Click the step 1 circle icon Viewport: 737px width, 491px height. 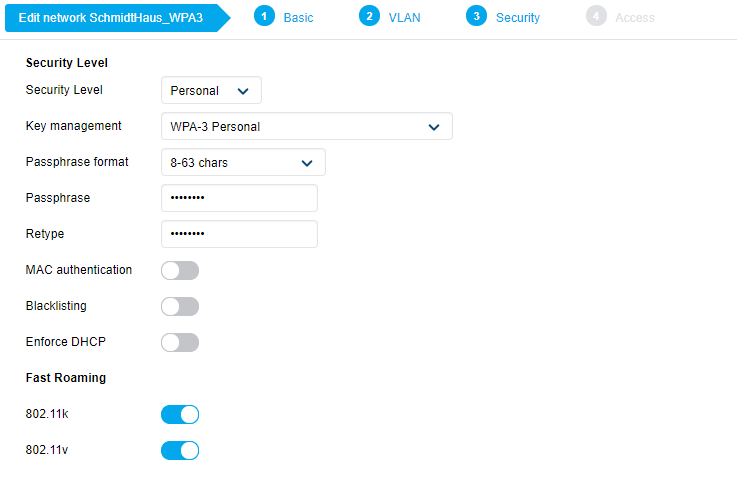[264, 17]
